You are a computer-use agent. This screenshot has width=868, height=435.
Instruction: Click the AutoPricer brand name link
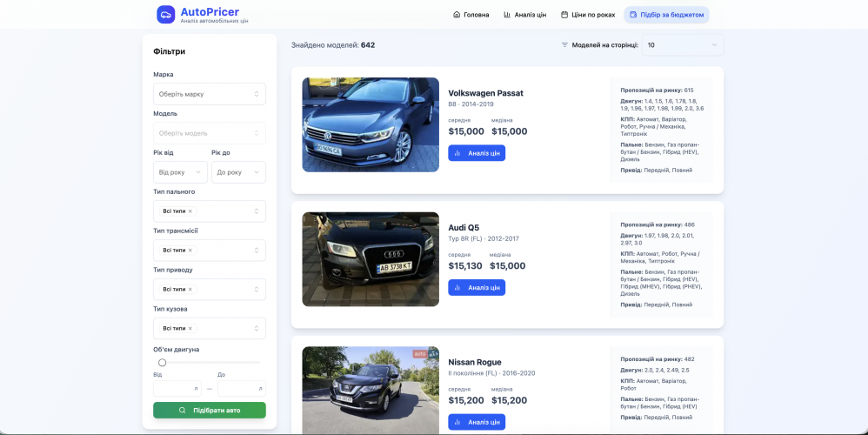pos(210,11)
